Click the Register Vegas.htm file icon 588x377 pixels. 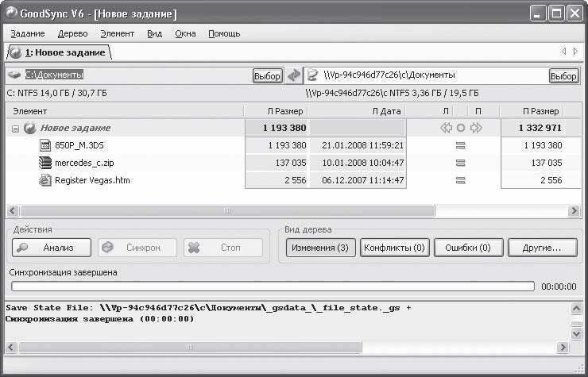pos(45,180)
